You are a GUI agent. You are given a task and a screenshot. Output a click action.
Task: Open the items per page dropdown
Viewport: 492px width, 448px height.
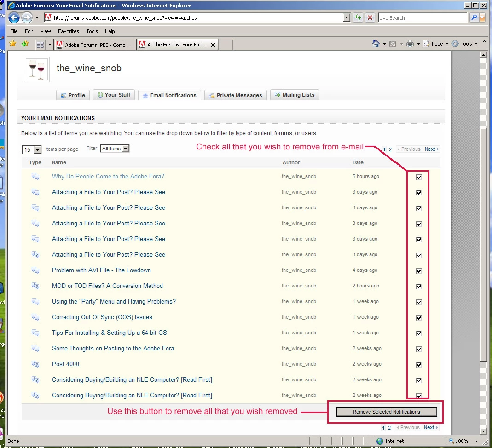32,149
